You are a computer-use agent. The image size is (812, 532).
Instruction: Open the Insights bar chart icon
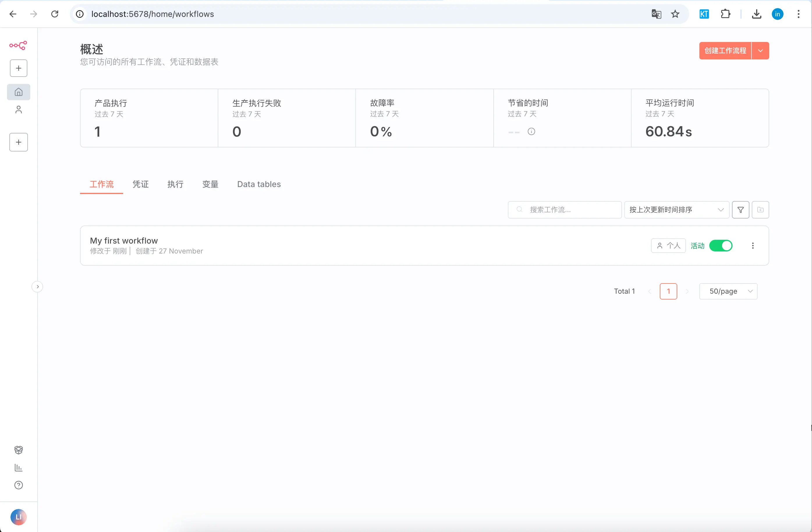tap(18, 467)
